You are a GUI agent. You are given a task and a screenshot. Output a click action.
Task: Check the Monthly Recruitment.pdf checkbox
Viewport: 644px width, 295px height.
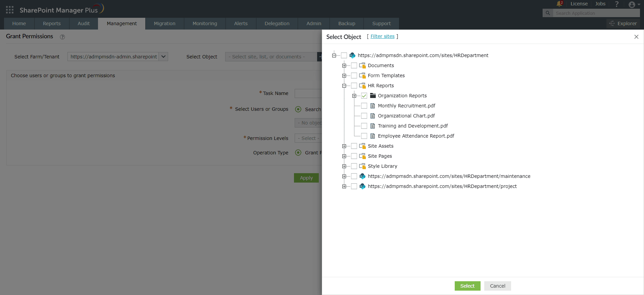coord(364,106)
